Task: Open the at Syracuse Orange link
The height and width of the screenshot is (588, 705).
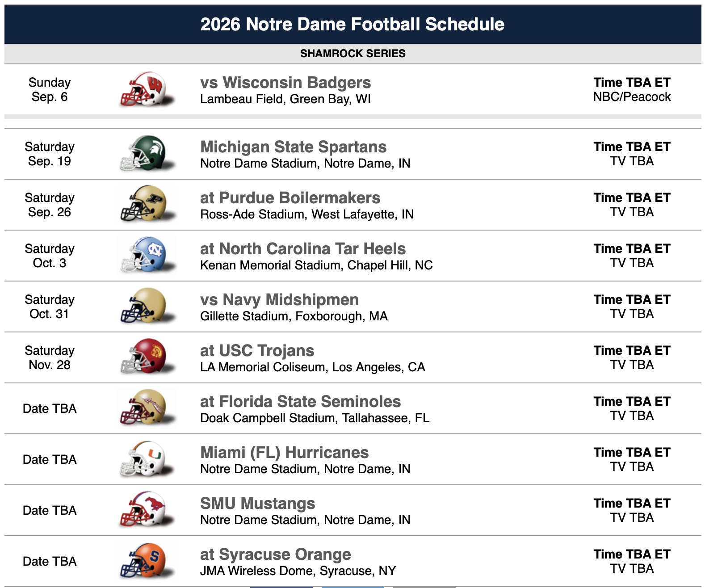Action: click(x=275, y=554)
